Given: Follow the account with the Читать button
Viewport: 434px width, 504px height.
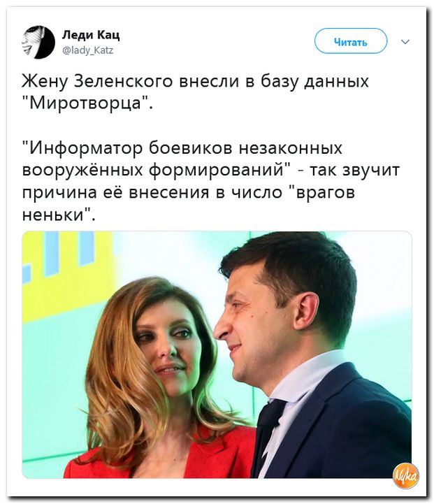Looking at the screenshot, I should [x=350, y=41].
